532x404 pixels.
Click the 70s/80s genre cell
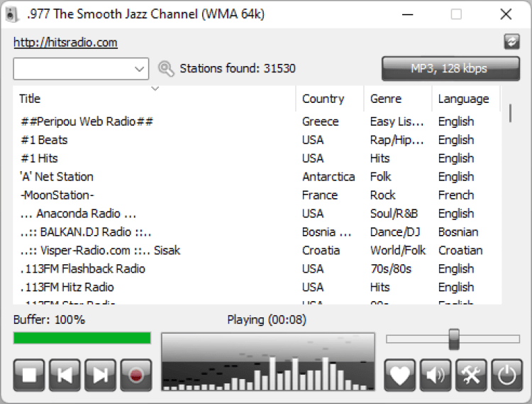[391, 268]
